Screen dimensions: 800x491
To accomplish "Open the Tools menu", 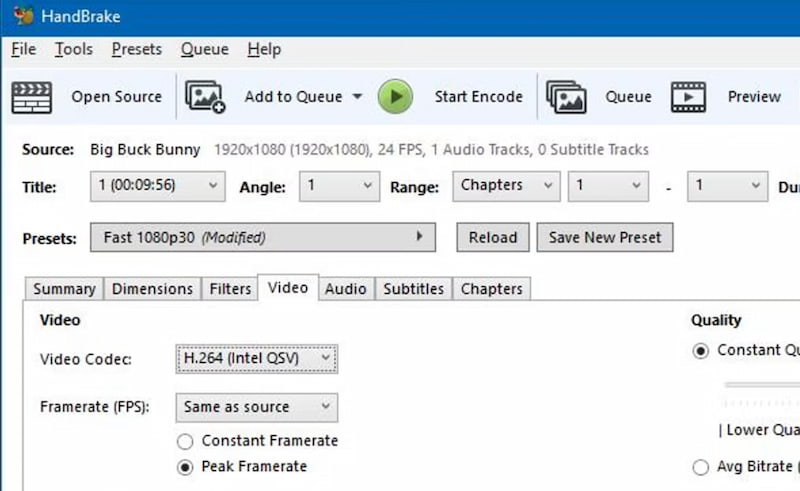I will (x=74, y=50).
